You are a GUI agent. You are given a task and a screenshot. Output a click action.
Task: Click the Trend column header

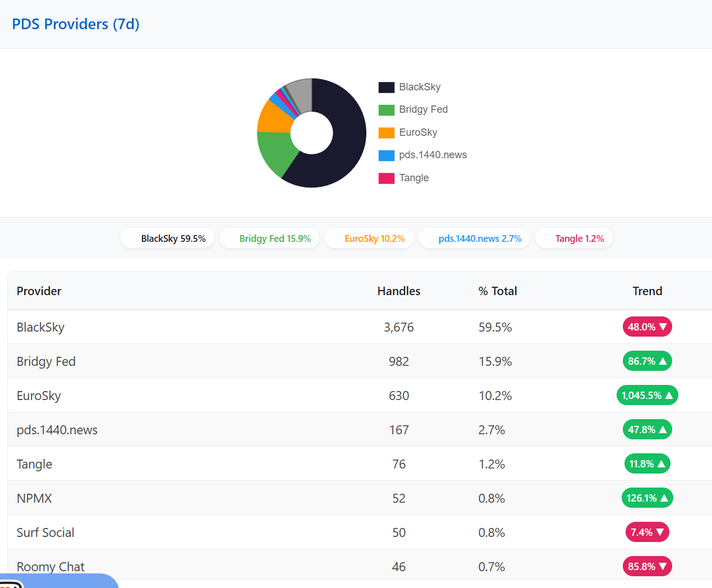pos(647,291)
